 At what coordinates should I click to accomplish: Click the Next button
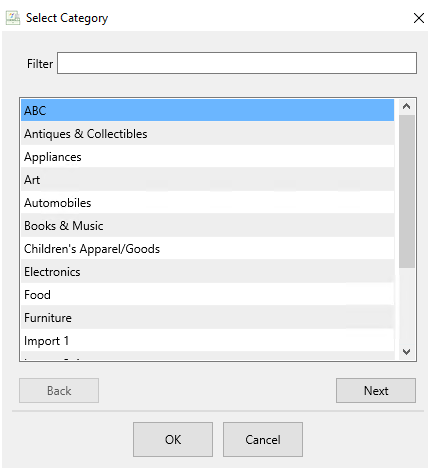coord(376,390)
